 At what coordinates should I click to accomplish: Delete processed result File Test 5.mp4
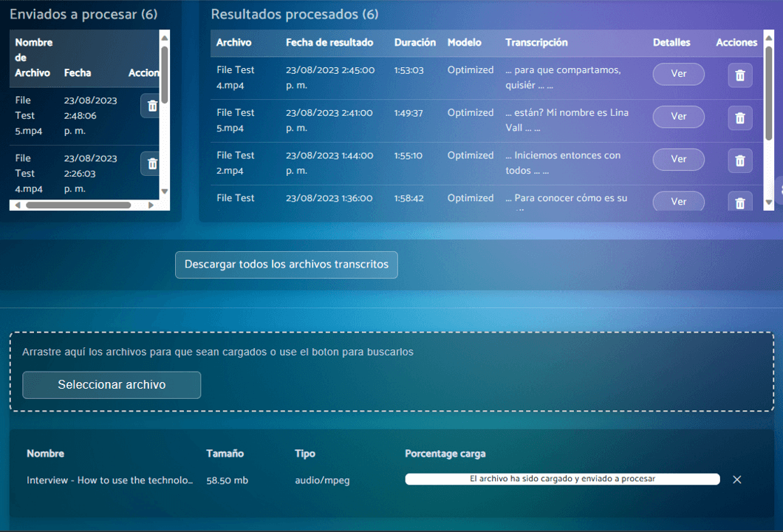pyautogui.click(x=739, y=118)
